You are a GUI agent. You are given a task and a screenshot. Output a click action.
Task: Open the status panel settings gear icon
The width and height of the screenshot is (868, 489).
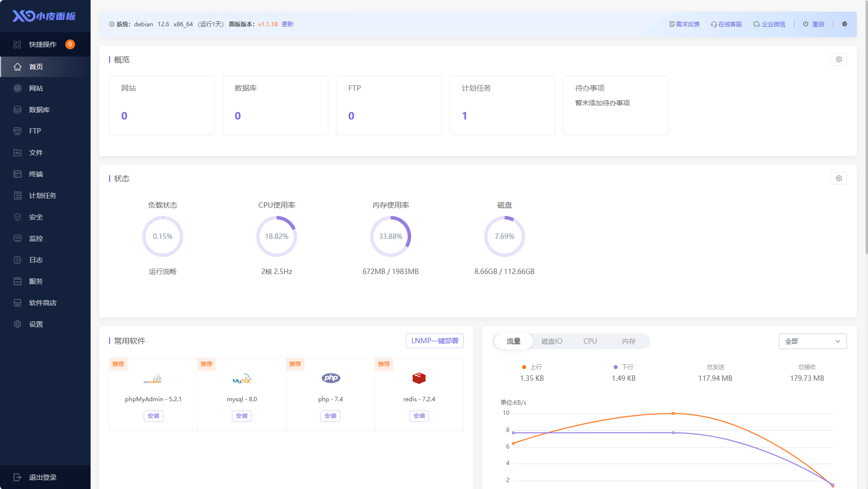point(838,178)
